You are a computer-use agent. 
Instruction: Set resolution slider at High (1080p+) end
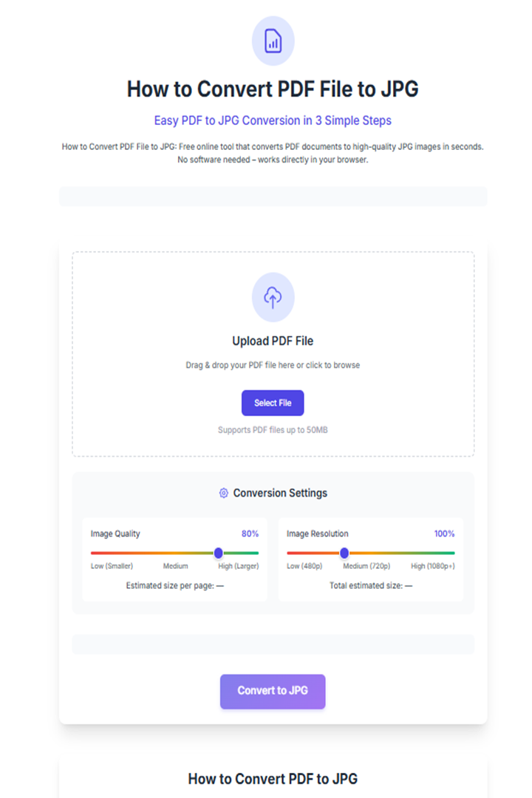(x=453, y=553)
